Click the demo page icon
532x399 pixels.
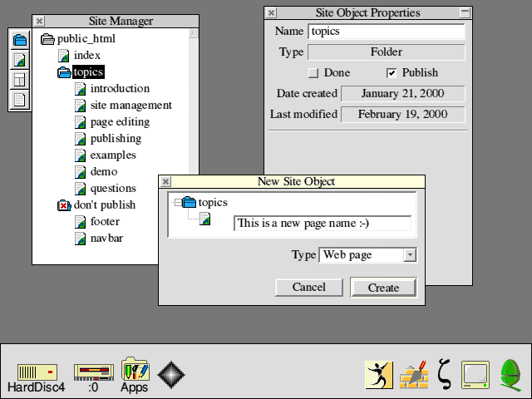pos(81,172)
